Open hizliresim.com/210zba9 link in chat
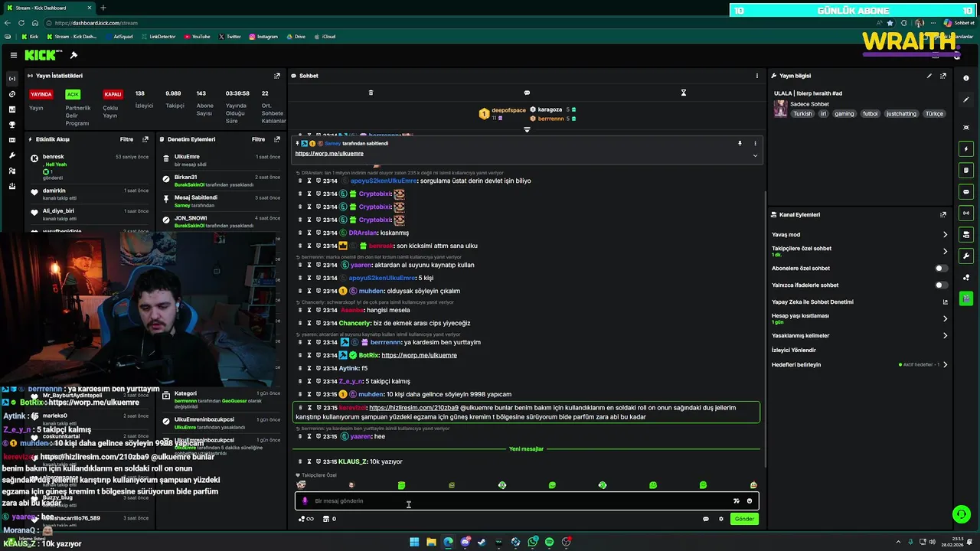 pyautogui.click(x=413, y=408)
